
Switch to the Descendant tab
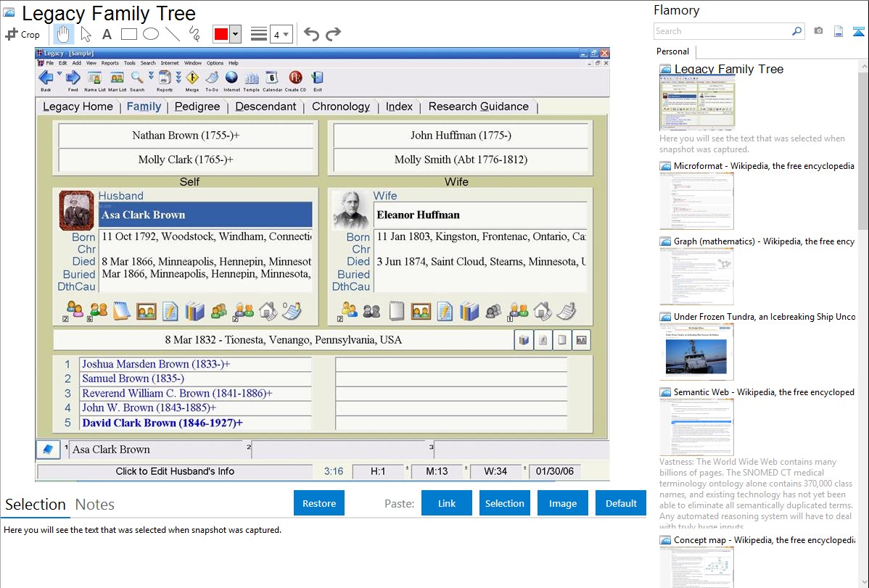point(265,107)
